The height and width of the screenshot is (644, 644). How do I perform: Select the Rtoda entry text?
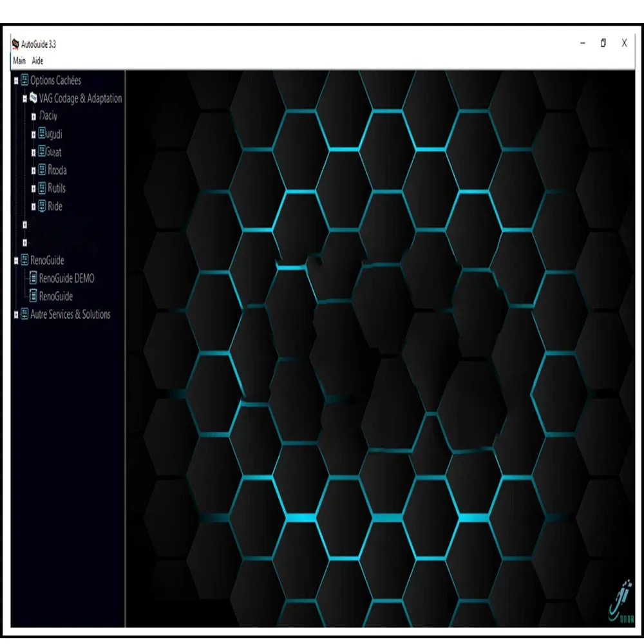click(57, 170)
